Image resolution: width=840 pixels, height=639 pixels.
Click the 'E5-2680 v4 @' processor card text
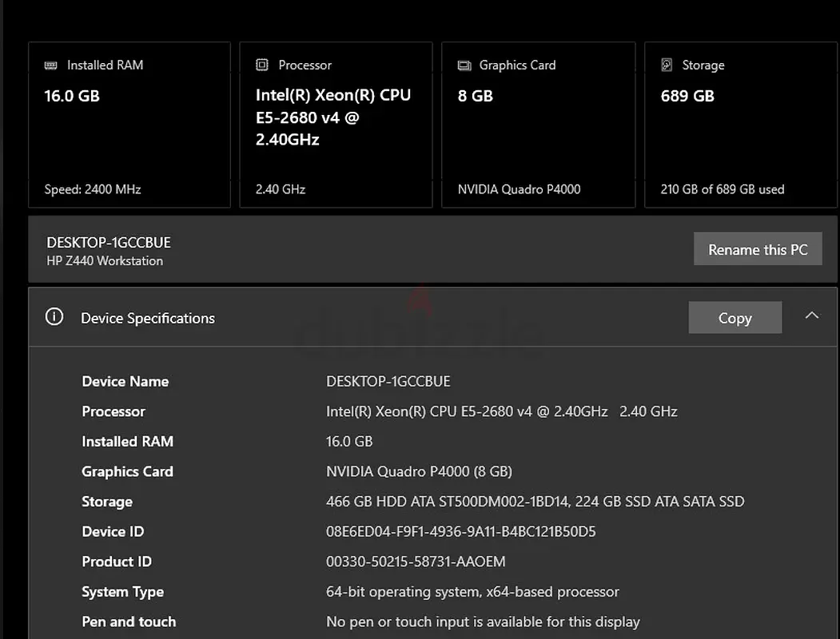coord(308,117)
